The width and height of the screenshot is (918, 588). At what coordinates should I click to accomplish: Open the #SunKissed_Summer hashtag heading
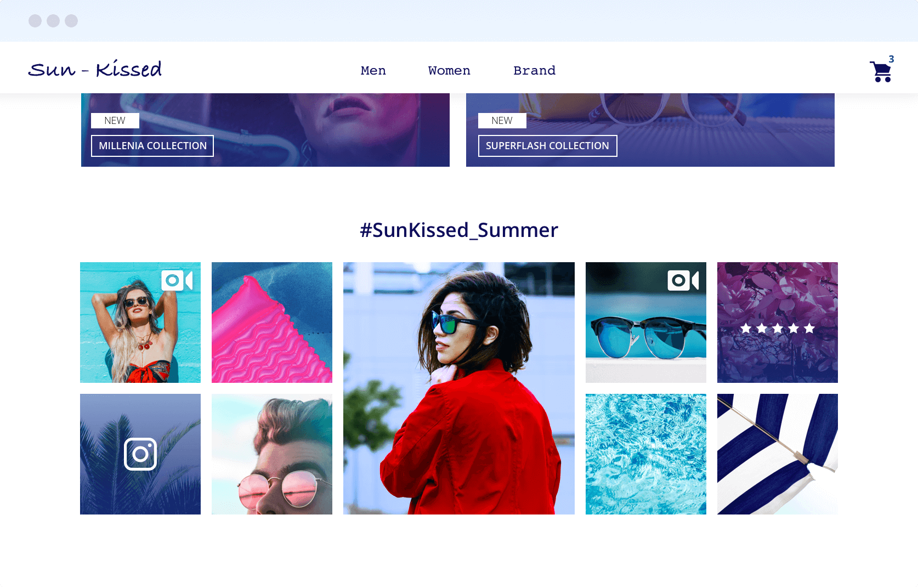(459, 230)
